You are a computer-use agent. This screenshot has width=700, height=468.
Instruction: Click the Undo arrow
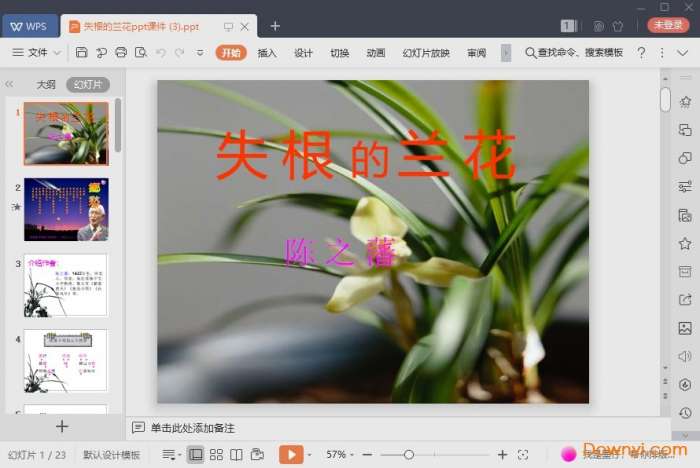pyautogui.click(x=161, y=53)
